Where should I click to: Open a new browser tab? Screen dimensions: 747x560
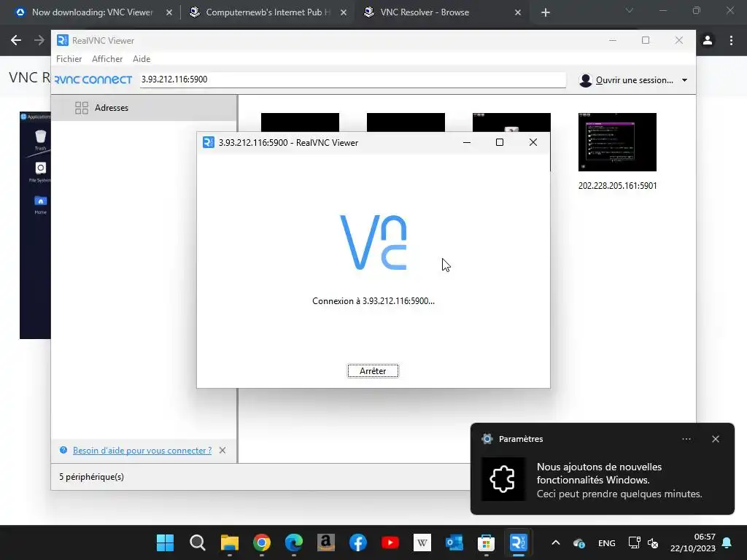546,12
